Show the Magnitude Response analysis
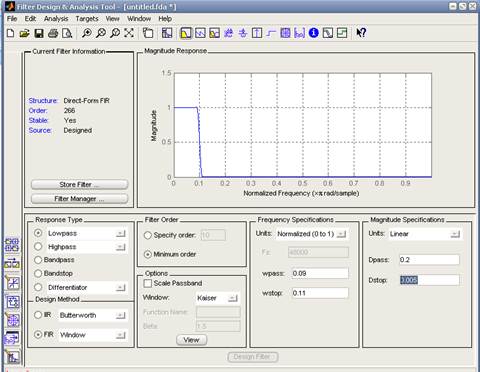This screenshot has width=480, height=372. (x=186, y=33)
